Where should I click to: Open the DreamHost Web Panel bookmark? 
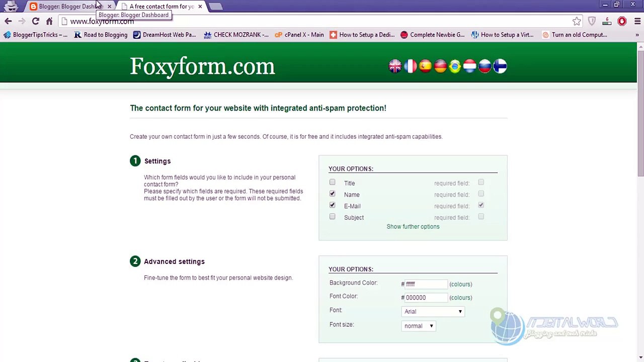[x=165, y=35]
